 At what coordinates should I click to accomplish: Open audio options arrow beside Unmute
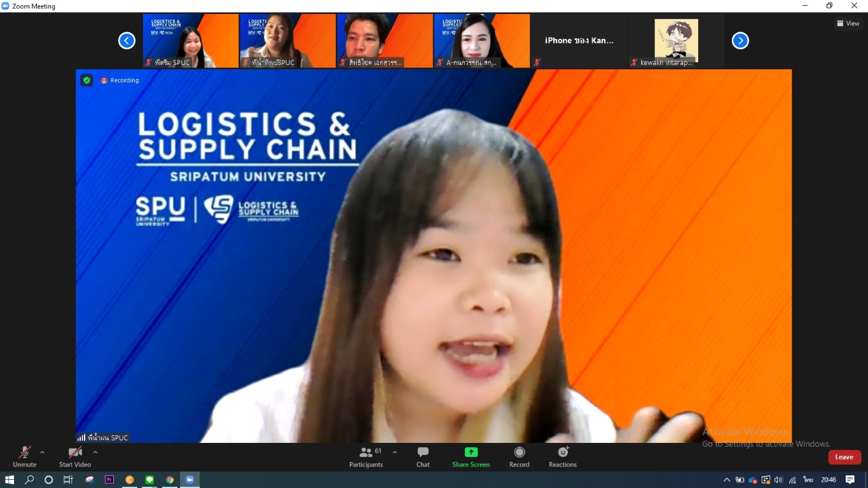click(42, 452)
